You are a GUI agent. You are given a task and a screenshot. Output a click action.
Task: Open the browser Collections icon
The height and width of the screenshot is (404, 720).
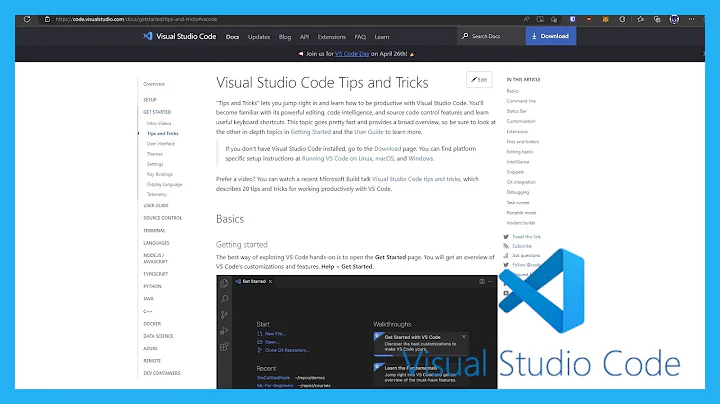click(x=657, y=19)
